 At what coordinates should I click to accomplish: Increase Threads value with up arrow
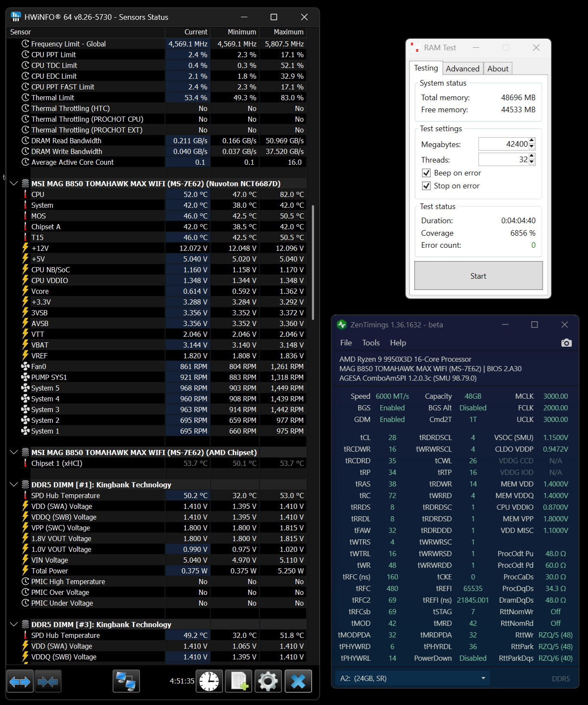click(532, 156)
